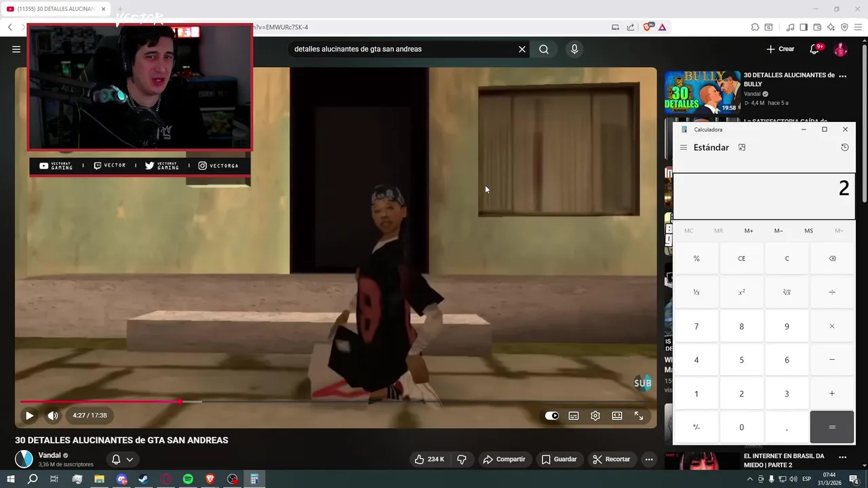Play the YouTube video
Screen dimensions: 868x488
(x=29, y=415)
